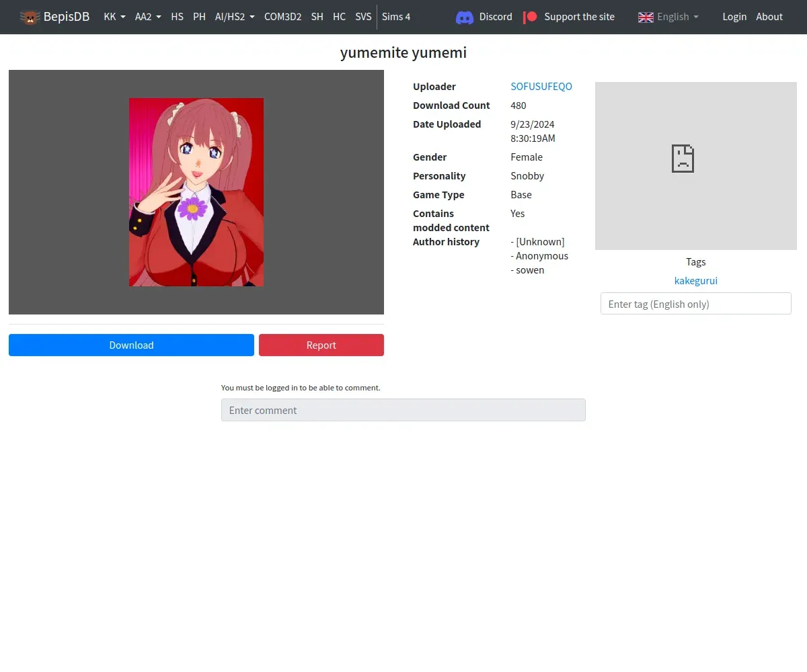
Task: Click the yumemite yumemi title
Action: (x=403, y=52)
